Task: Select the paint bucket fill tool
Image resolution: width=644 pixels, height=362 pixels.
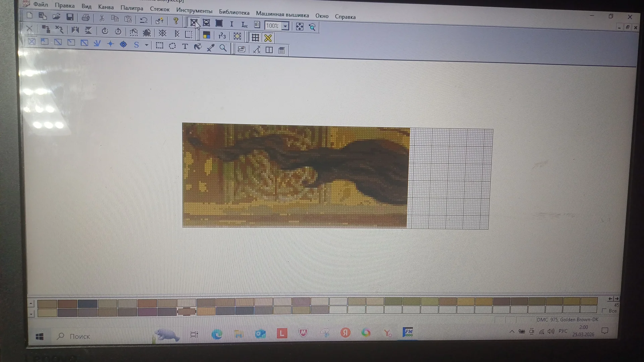Action: [198, 47]
